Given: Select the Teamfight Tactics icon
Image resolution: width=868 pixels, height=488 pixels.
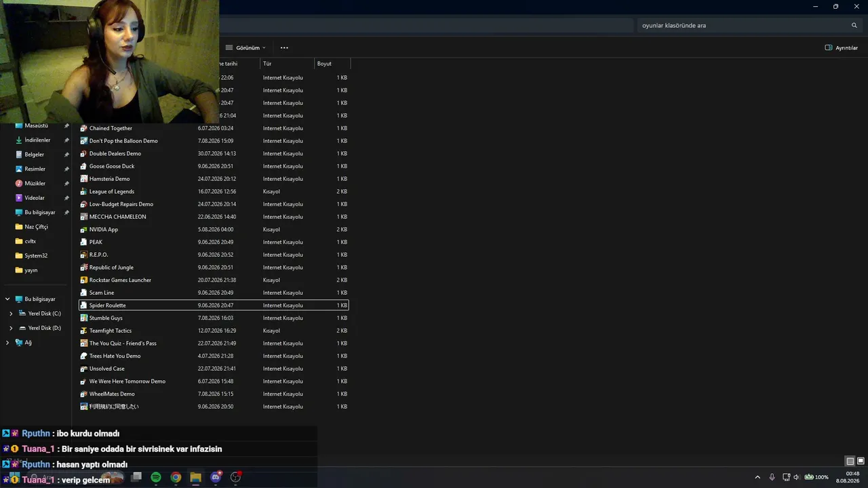Looking at the screenshot, I should pyautogui.click(x=84, y=331).
